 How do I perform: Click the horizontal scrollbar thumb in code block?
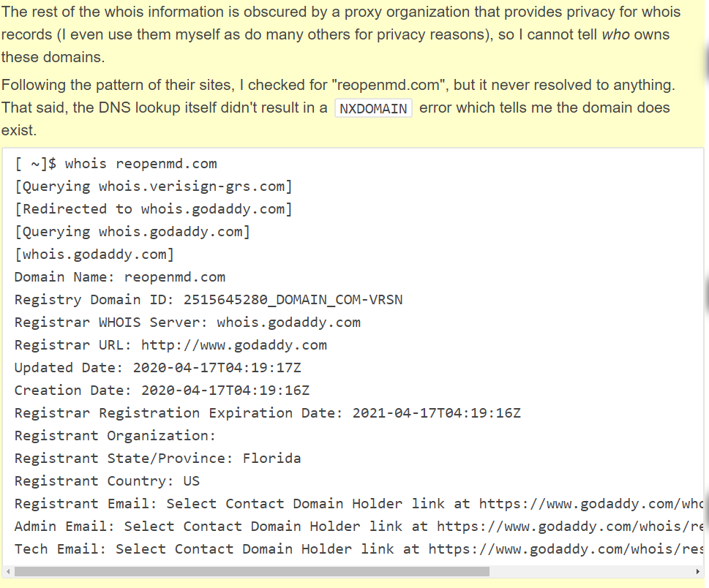252,572
